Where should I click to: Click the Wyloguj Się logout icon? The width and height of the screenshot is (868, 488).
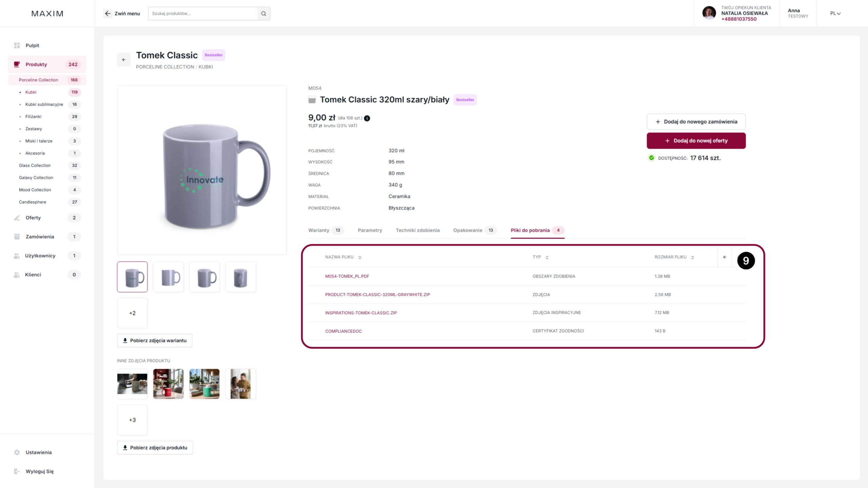coord(17,471)
